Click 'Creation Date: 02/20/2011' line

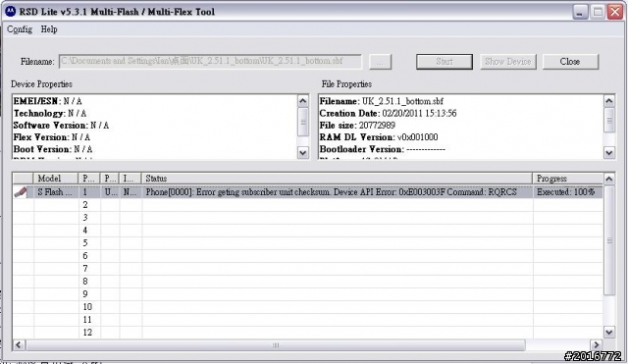(388, 114)
